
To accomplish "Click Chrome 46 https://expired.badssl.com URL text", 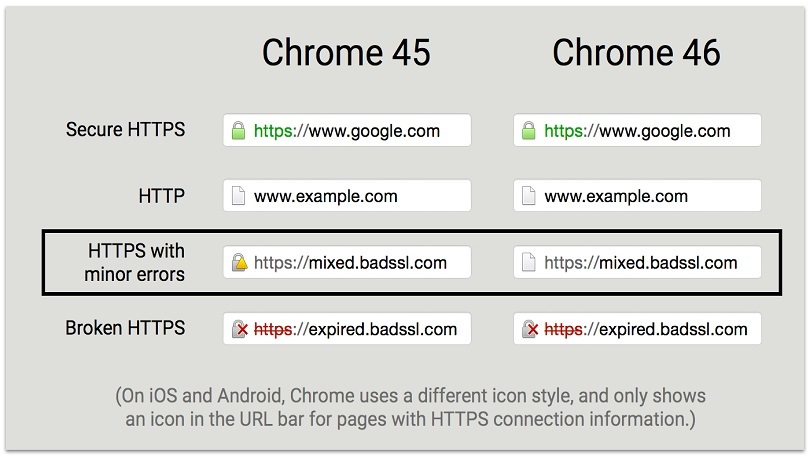I will click(646, 329).
